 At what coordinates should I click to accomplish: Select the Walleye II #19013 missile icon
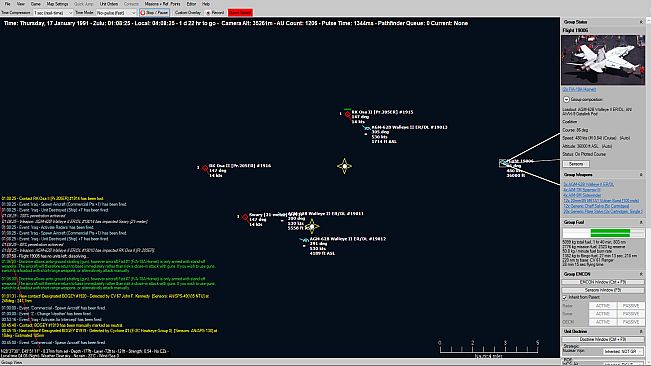tap(367, 129)
